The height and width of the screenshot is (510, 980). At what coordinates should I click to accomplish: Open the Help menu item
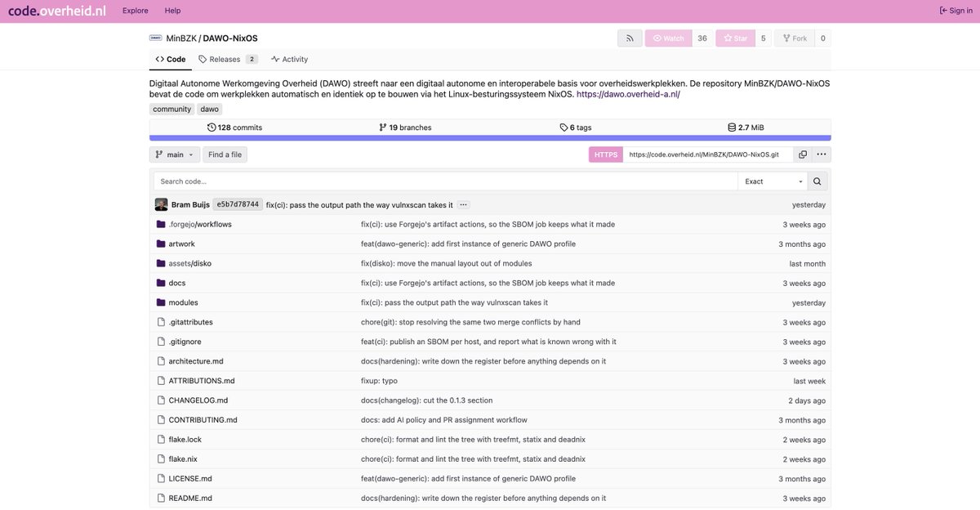click(x=172, y=11)
